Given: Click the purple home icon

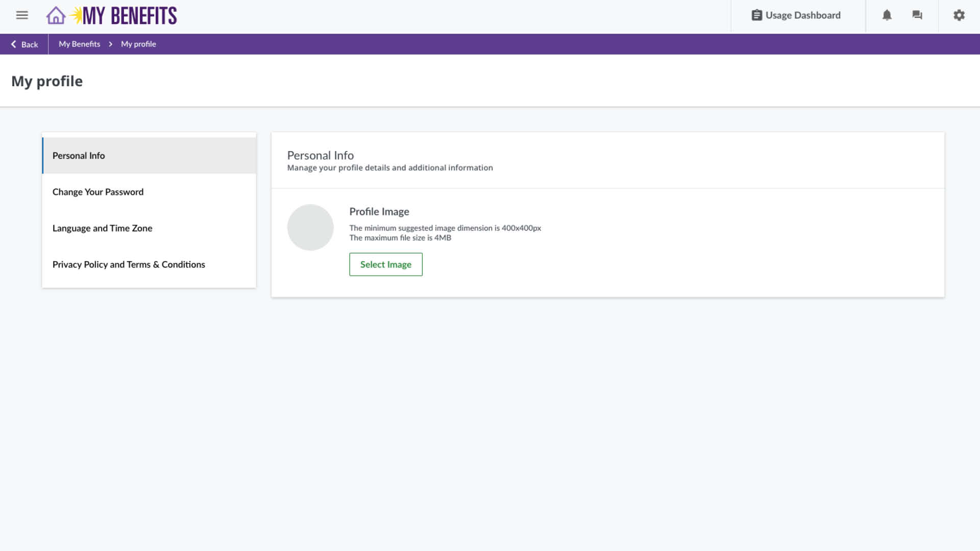Looking at the screenshot, I should pos(56,16).
